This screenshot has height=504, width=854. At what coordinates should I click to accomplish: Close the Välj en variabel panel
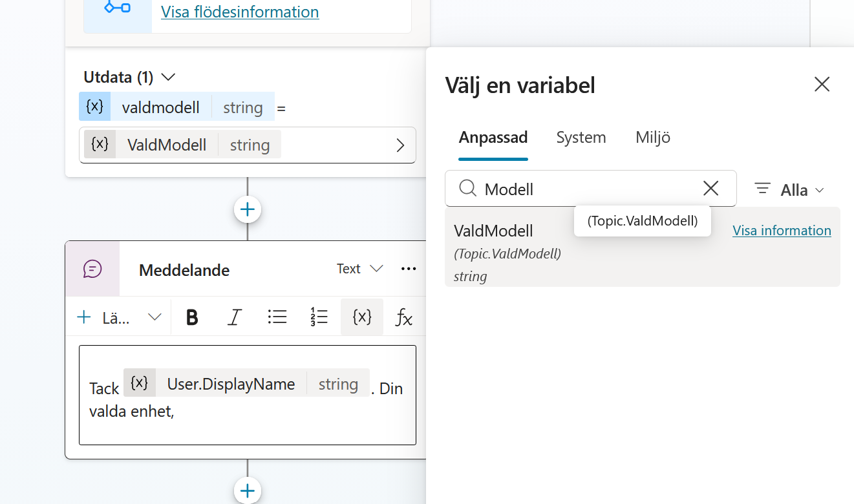click(x=822, y=84)
